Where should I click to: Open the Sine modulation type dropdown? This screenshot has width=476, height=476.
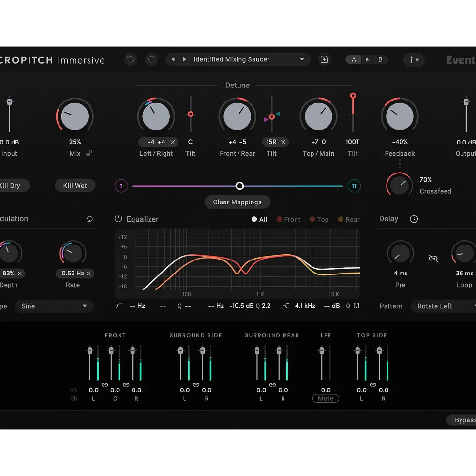point(54,306)
